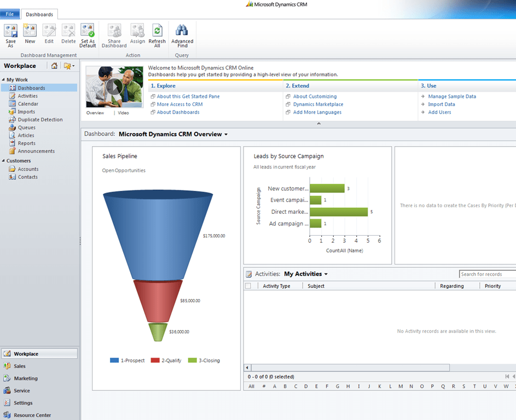Open Articles in the left navigation
516x420 pixels.
tap(26, 136)
